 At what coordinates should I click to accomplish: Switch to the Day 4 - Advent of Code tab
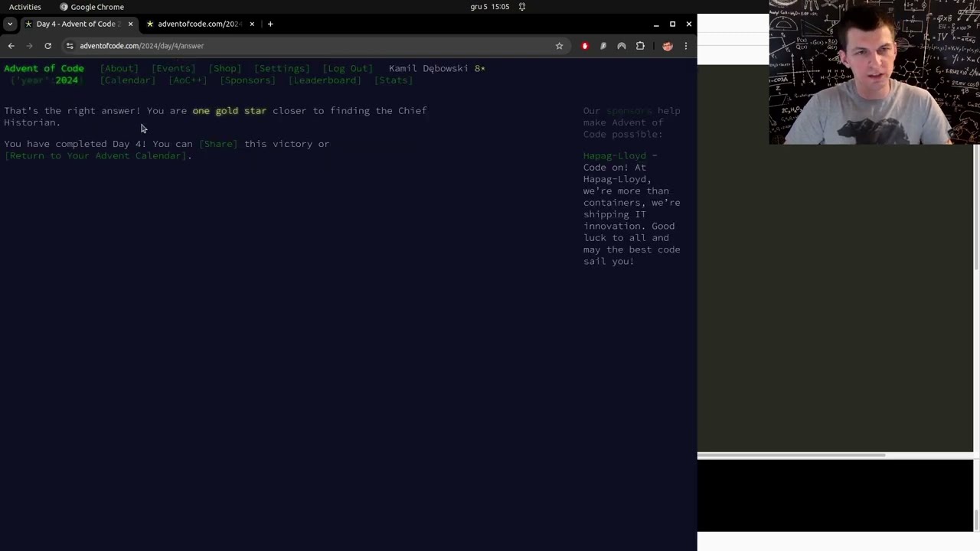click(79, 24)
